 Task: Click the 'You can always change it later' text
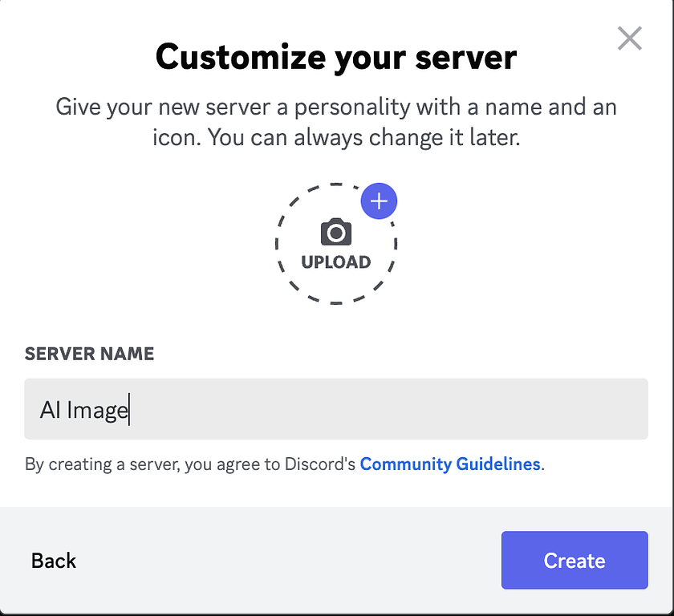click(364, 137)
